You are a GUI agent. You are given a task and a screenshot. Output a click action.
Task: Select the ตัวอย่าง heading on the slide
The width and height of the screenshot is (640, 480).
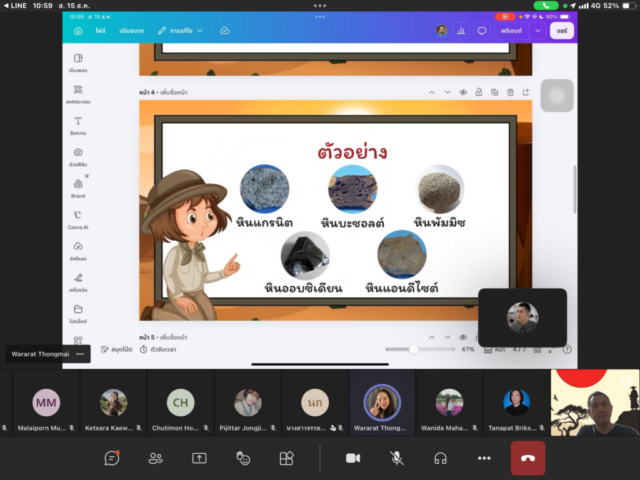tap(352, 151)
